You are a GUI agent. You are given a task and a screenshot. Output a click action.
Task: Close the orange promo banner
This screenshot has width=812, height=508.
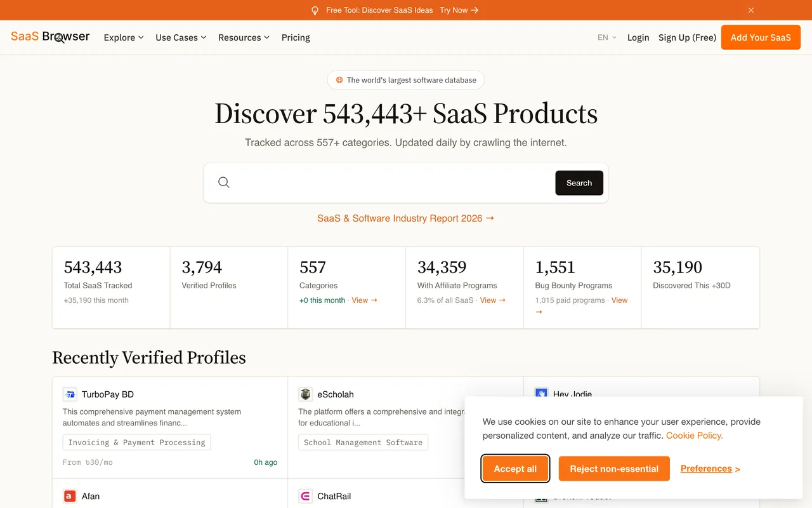pos(751,10)
